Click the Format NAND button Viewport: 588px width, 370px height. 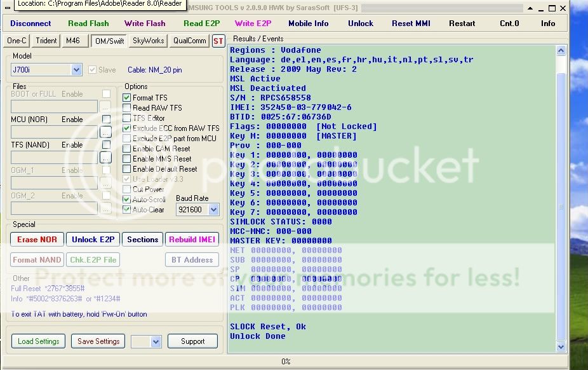37,259
